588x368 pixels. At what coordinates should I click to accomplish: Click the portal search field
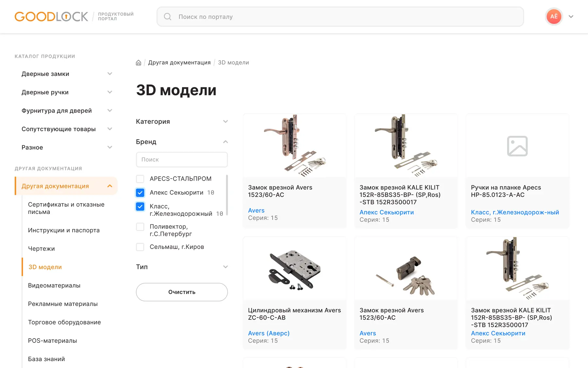[340, 17]
